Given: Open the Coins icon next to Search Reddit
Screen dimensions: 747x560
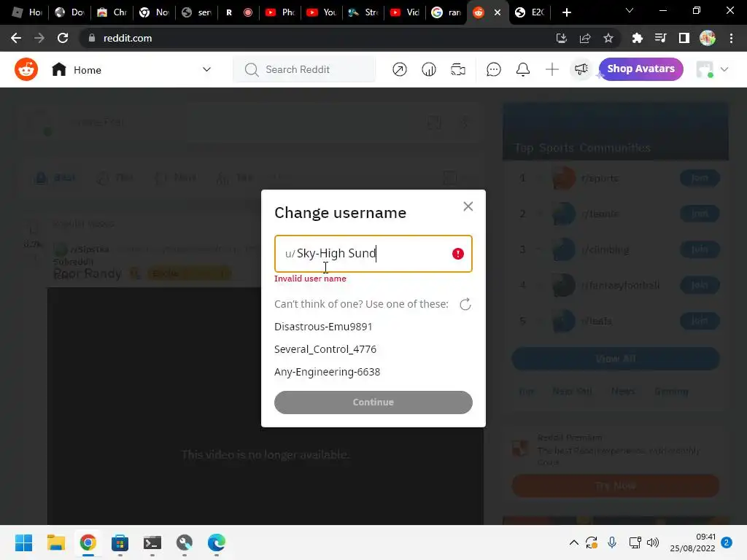Looking at the screenshot, I should [429, 69].
